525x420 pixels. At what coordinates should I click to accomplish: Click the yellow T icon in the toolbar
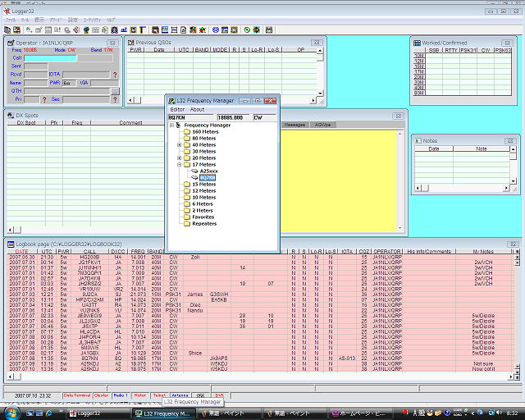(x=143, y=30)
